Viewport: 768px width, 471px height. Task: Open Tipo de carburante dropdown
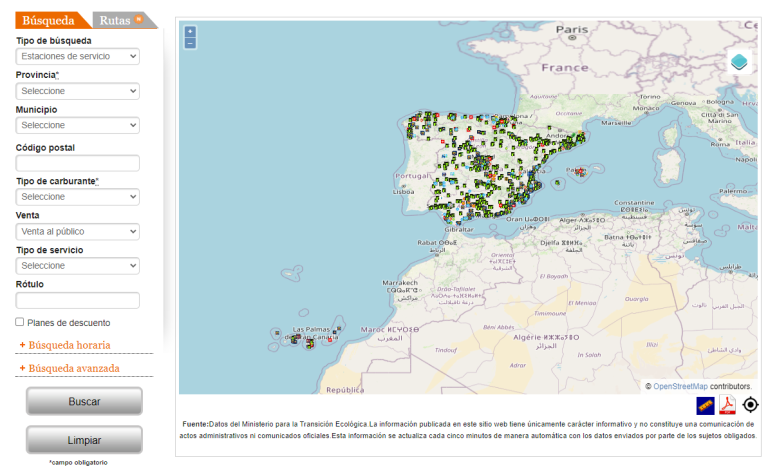tap(77, 197)
